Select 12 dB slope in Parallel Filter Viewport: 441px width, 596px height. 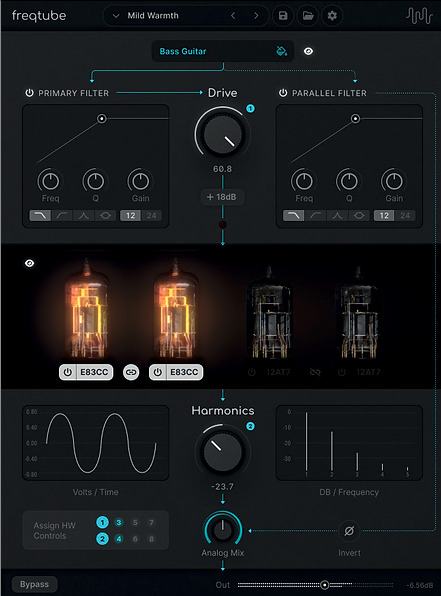(384, 216)
